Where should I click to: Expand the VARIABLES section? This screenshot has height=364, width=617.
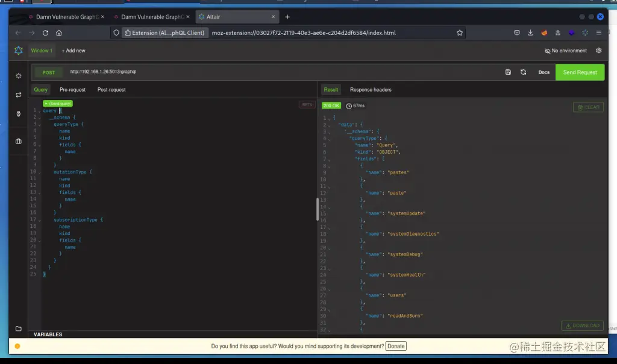(x=48, y=334)
